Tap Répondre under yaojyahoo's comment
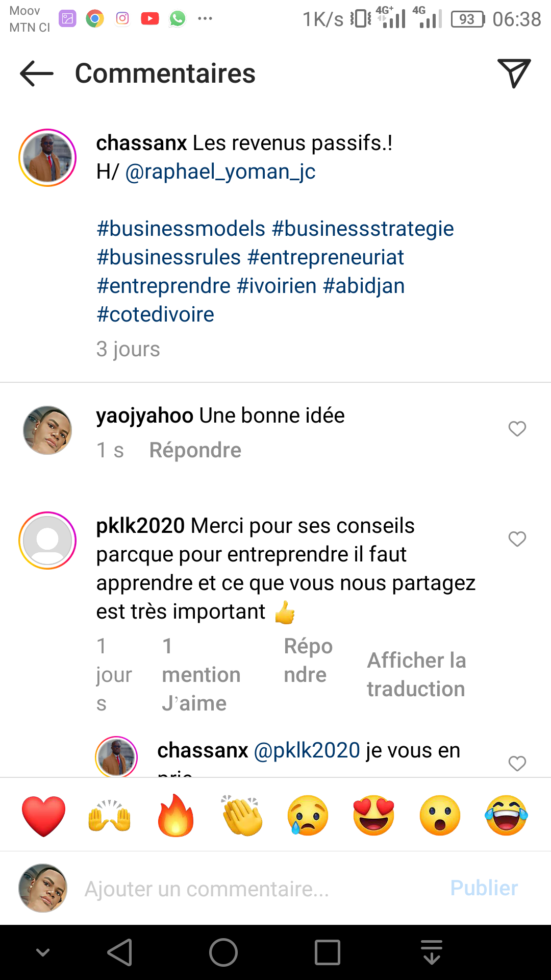Screen dimensions: 551x980 click(x=195, y=450)
